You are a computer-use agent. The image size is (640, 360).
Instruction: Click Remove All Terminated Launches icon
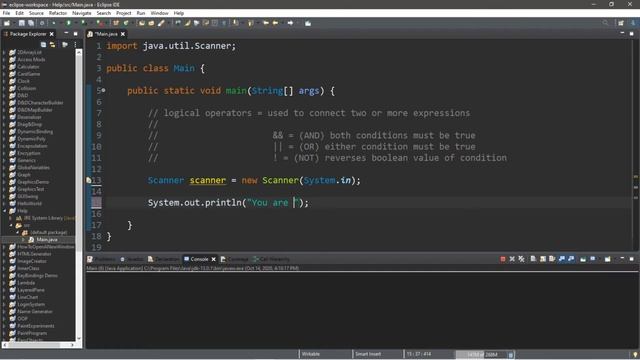(521, 259)
